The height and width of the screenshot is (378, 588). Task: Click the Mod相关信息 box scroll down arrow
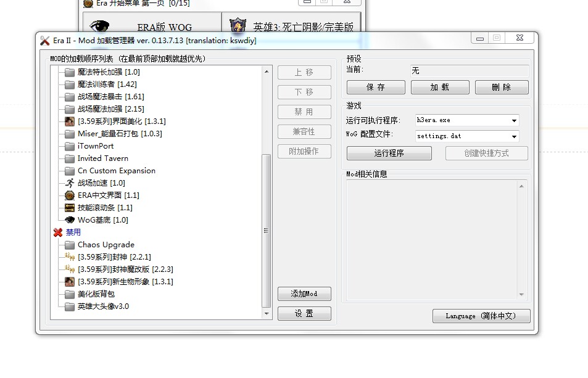pyautogui.click(x=521, y=295)
